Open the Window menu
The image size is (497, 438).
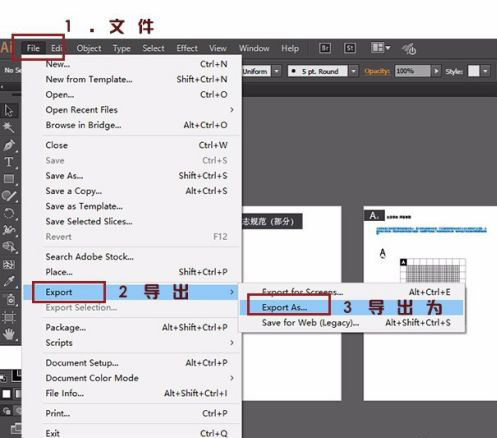click(254, 49)
